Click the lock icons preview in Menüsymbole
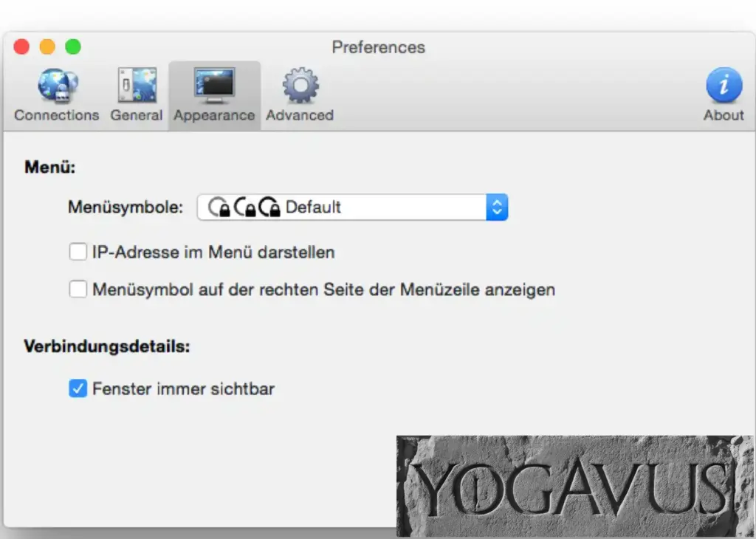This screenshot has width=756, height=539. (244, 208)
